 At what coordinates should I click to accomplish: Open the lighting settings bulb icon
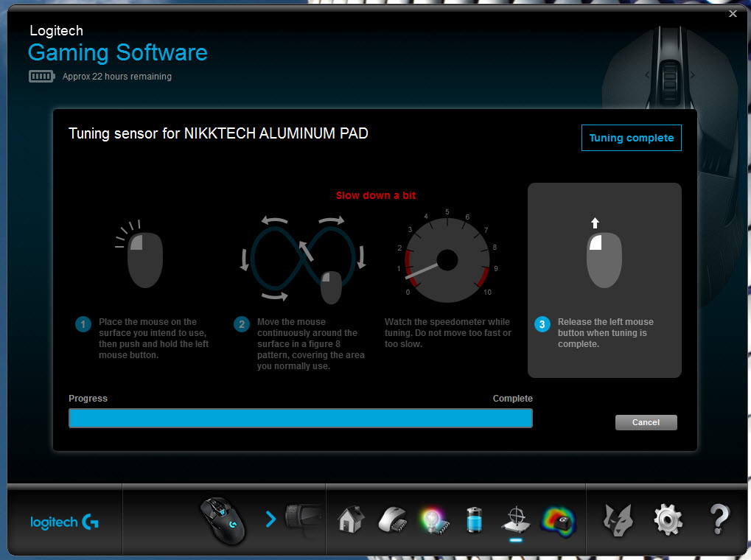coord(434,521)
